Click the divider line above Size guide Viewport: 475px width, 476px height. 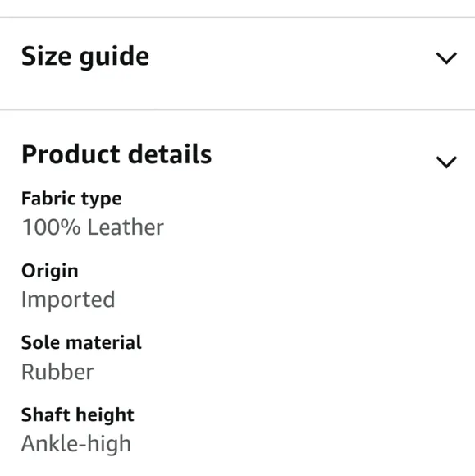(237, 17)
